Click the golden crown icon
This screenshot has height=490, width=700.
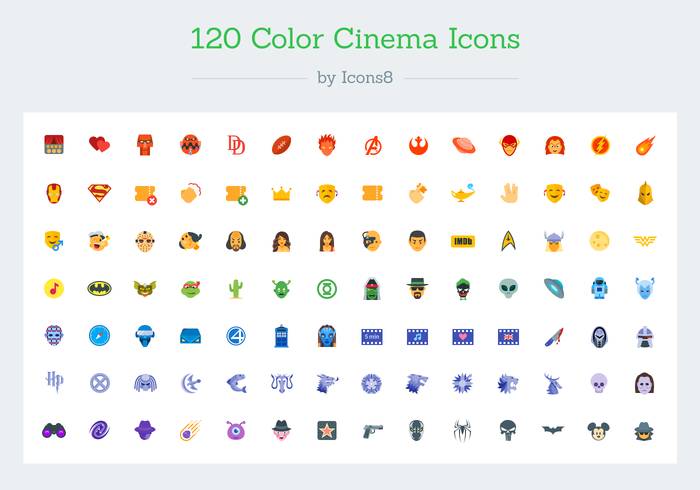281,194
